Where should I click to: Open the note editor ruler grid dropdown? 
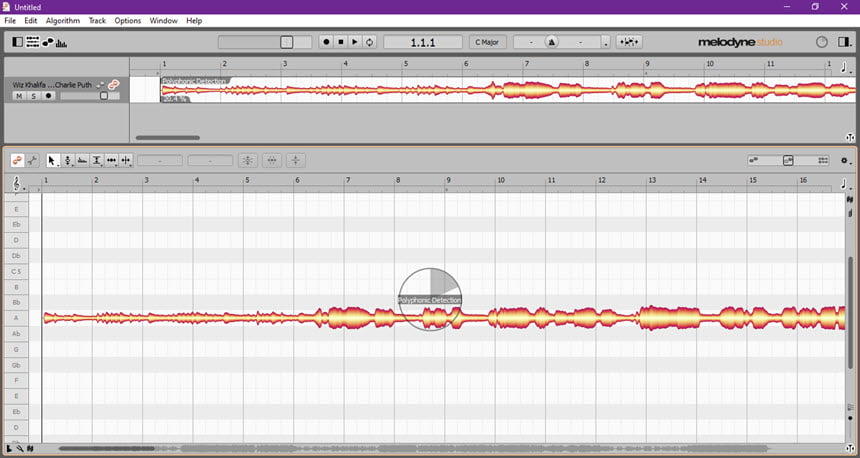tap(845, 184)
